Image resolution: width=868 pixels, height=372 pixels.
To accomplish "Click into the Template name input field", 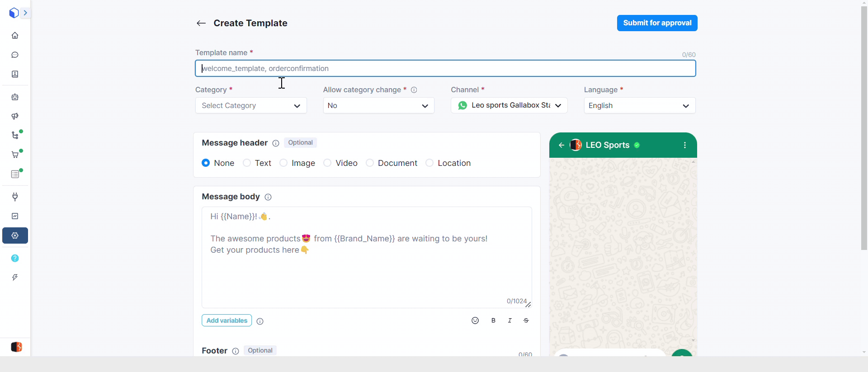I will click(445, 68).
